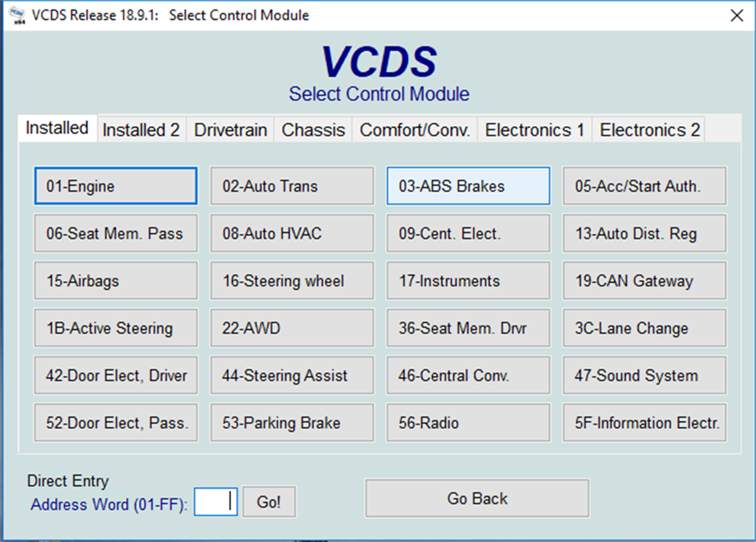756x542 pixels.
Task: Open 06-Seat Mem. Pass module
Action: tap(116, 233)
